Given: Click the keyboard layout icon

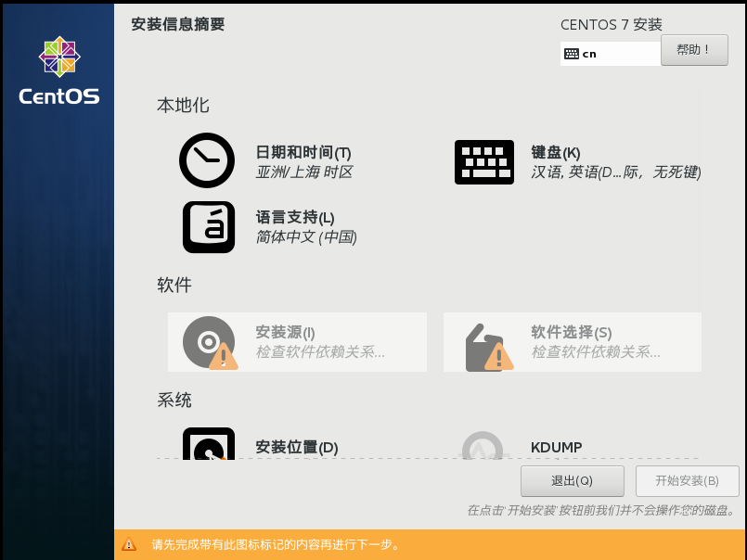Looking at the screenshot, I should pyautogui.click(x=484, y=162).
